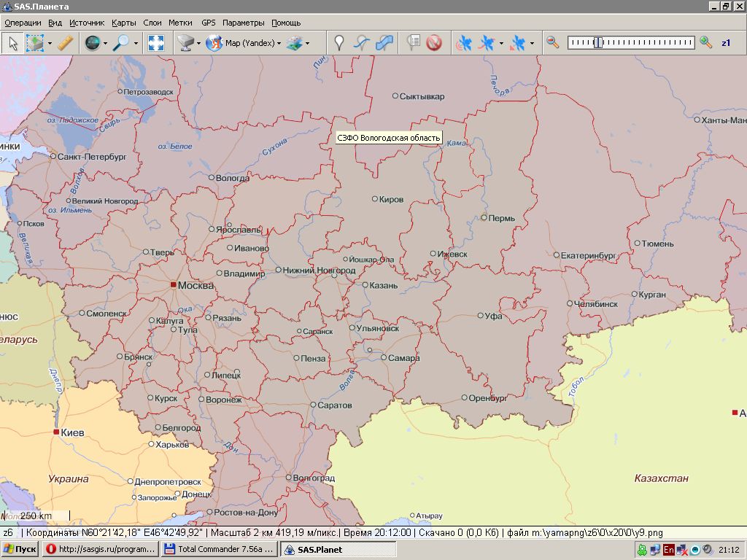Expand the selection tool dropdown arrow
Screen dimensions: 747x560
[x=50, y=43]
